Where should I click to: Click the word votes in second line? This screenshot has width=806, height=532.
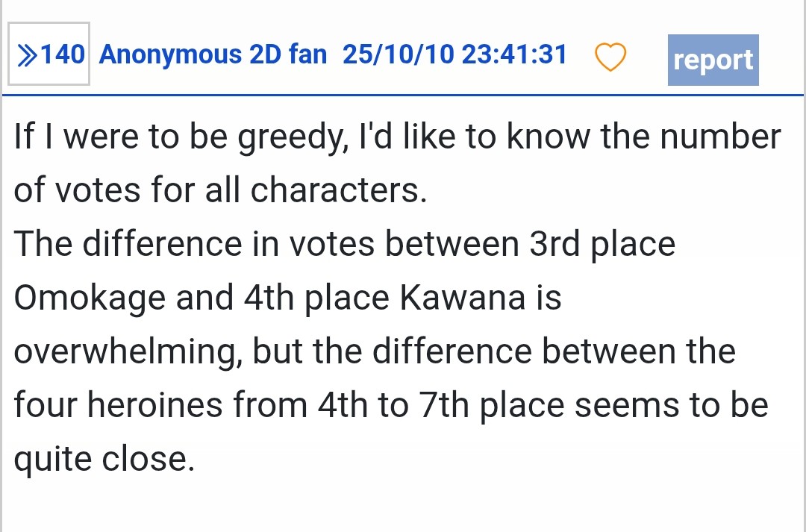click(x=98, y=191)
